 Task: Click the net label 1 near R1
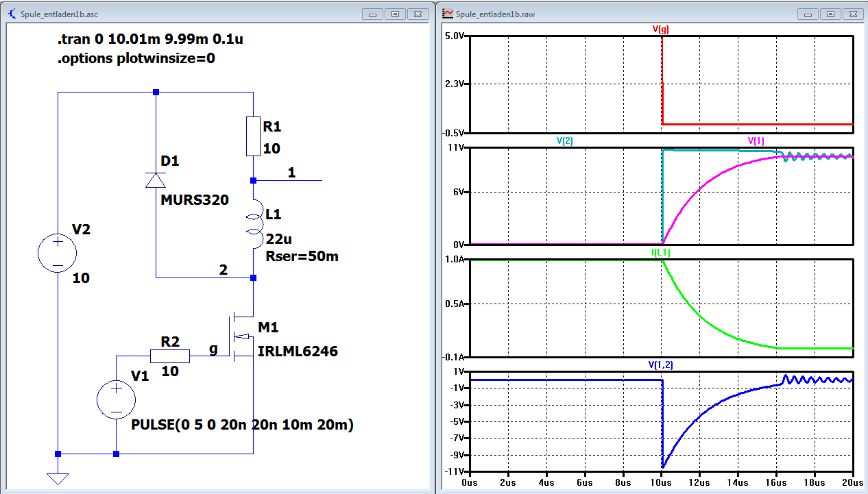tap(291, 173)
